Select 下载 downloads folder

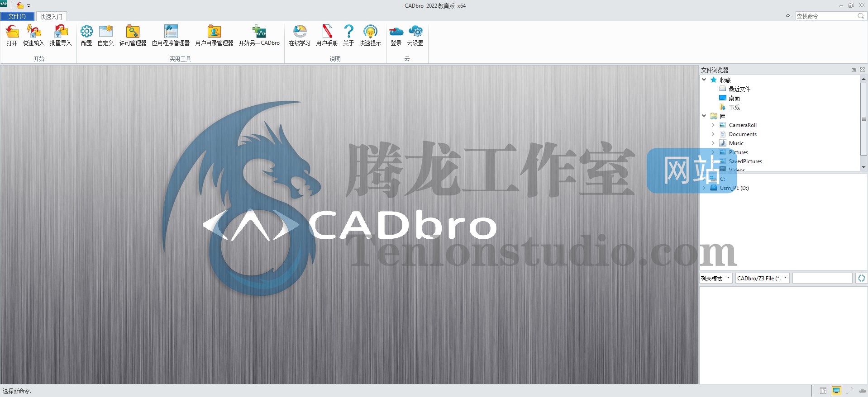(x=734, y=107)
